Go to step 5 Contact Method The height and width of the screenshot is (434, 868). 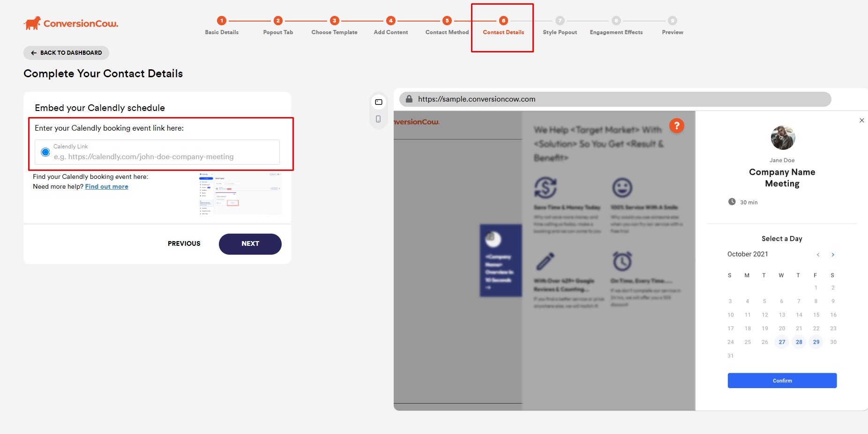447,26
